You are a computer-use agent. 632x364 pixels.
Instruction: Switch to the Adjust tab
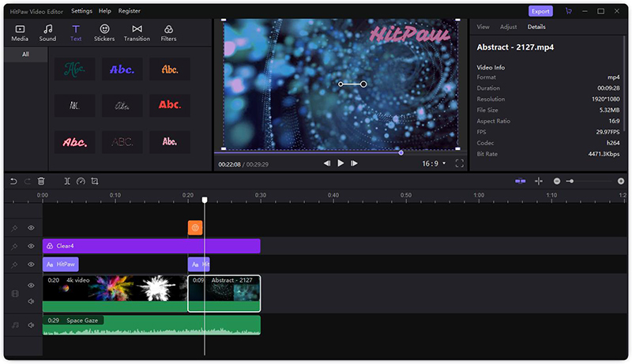(x=508, y=27)
